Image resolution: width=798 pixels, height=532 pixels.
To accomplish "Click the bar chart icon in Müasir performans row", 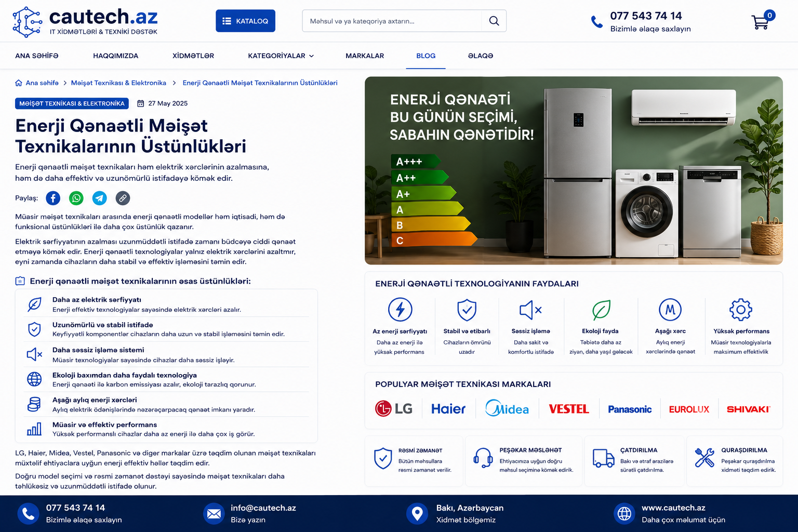I will click(34, 429).
